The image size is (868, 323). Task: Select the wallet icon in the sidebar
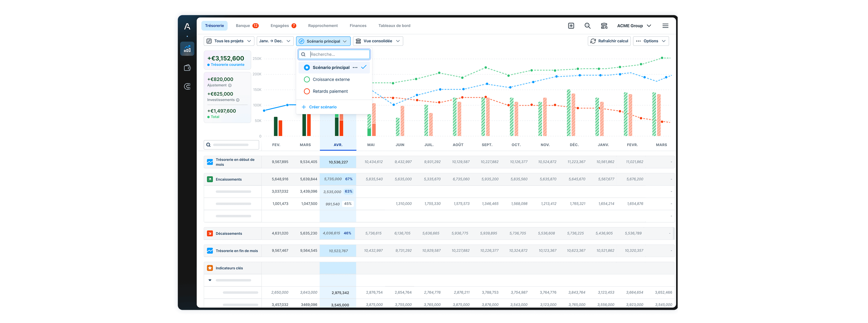point(187,67)
